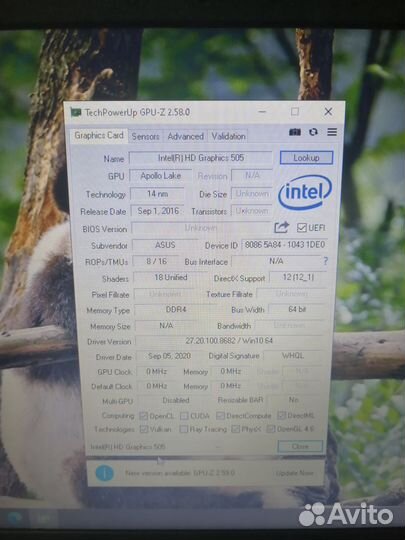Select the Graphics Card tab
The height and width of the screenshot is (540, 405).
(x=99, y=135)
